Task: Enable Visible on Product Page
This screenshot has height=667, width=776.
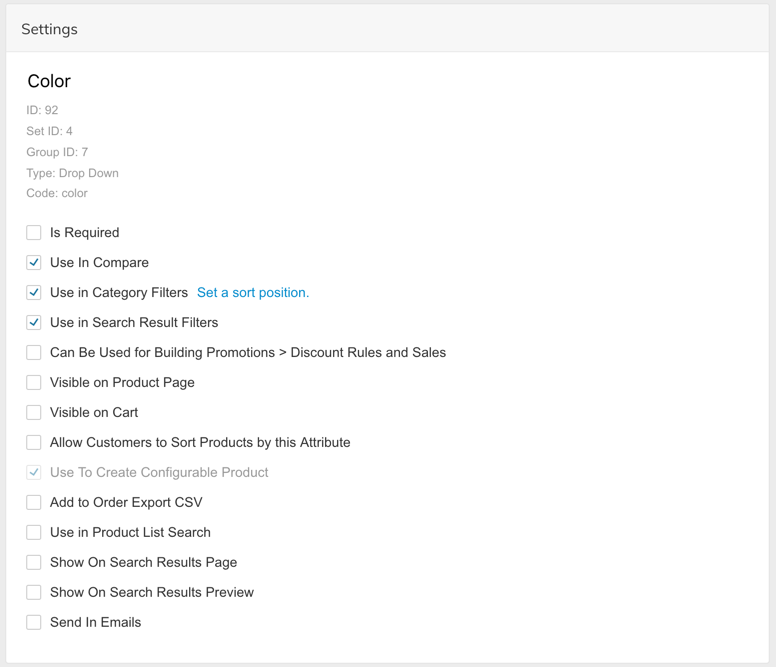Action: point(34,382)
